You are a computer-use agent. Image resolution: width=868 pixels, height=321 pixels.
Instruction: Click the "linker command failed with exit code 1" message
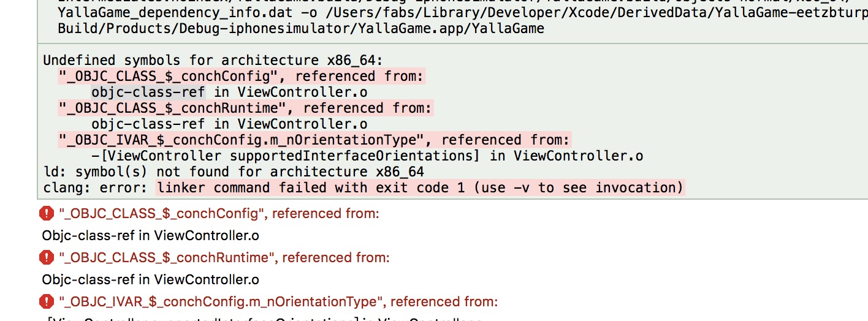pyautogui.click(x=420, y=187)
